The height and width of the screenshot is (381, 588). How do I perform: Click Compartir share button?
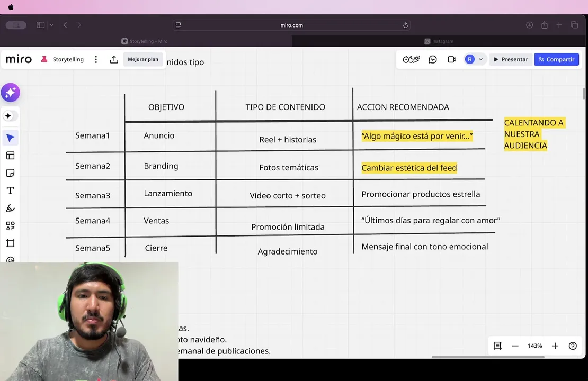point(557,59)
